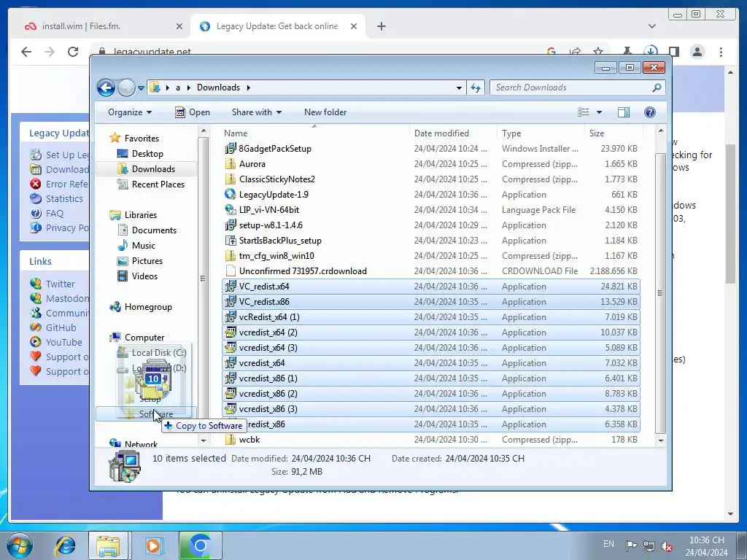Select Homegroup in navigation pane
Image resolution: width=747 pixels, height=560 pixels.
coord(147,307)
